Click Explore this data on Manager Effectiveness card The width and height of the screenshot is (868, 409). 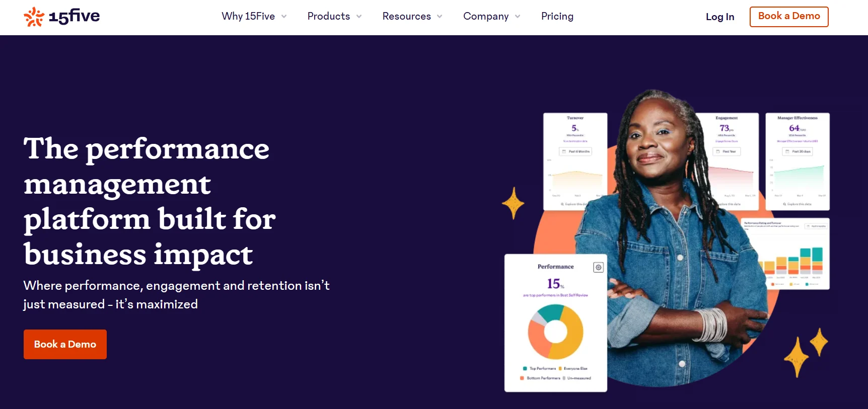point(798,204)
